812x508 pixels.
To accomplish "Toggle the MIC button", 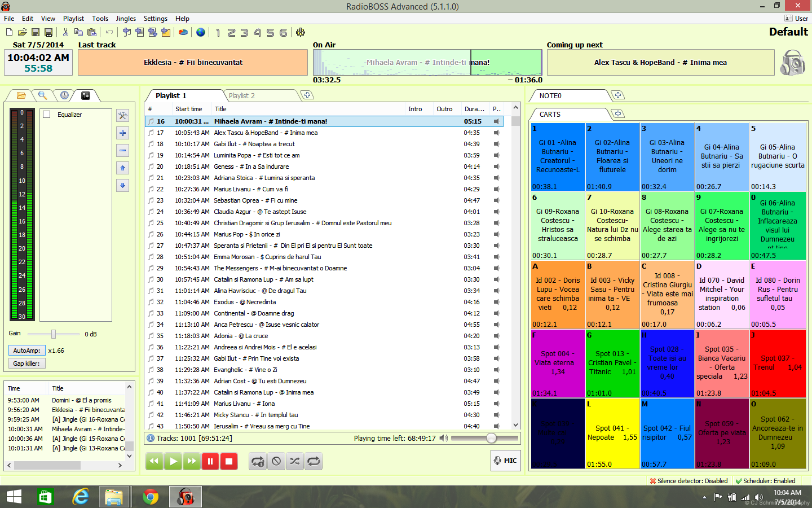I will 506,461.
